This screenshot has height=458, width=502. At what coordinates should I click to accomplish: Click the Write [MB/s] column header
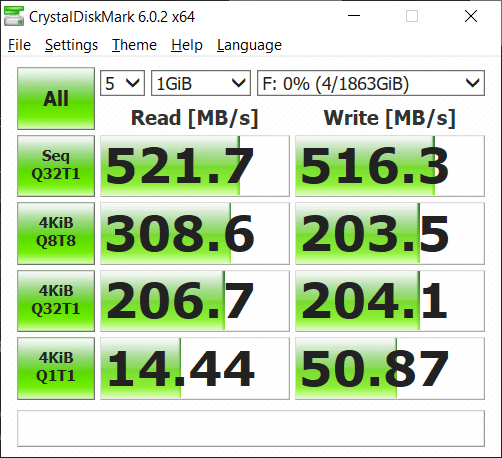click(390, 118)
